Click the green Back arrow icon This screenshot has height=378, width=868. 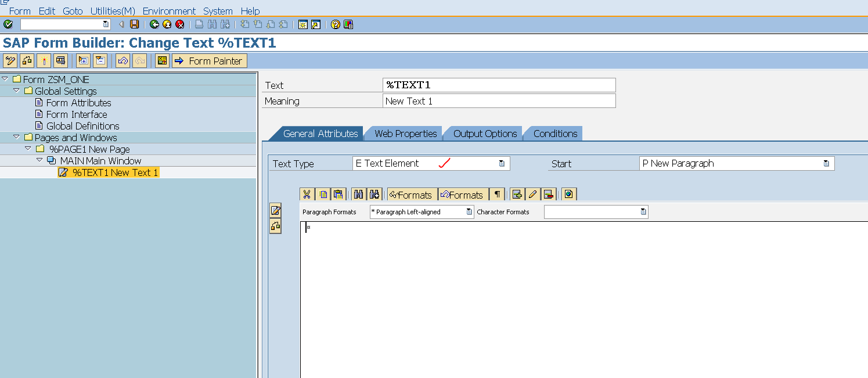pos(154,24)
